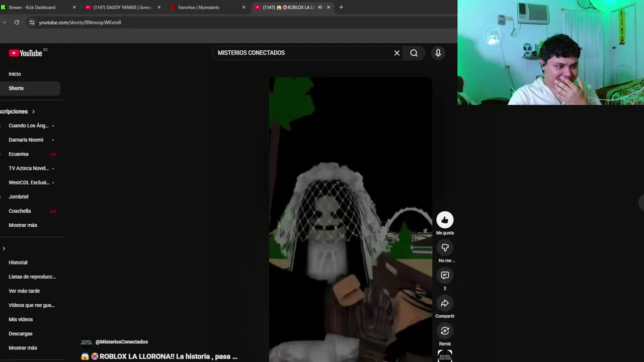Open Jombriel channel

click(x=19, y=197)
